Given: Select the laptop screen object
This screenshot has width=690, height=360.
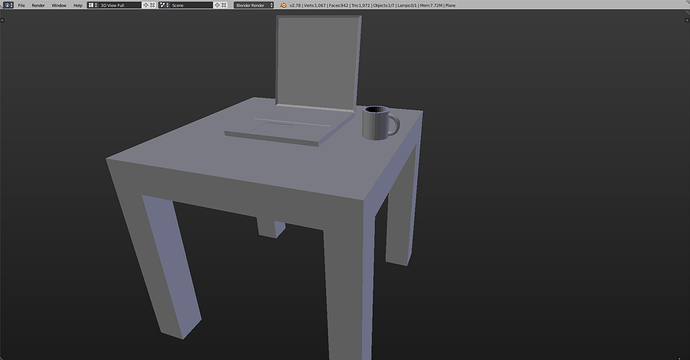Looking at the screenshot, I should pos(318,62).
